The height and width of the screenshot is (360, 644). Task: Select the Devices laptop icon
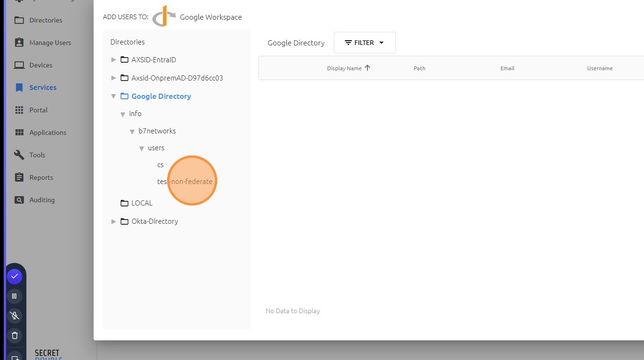click(19, 65)
